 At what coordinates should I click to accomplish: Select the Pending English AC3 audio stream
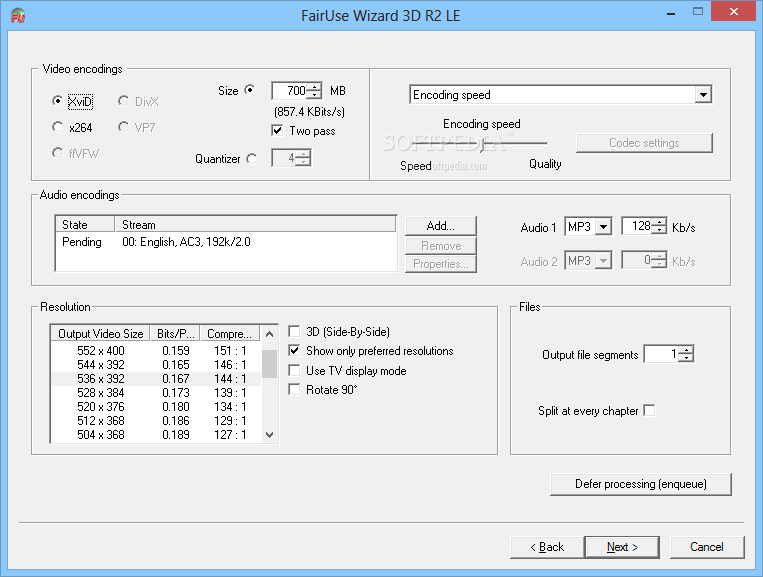pyautogui.click(x=226, y=242)
